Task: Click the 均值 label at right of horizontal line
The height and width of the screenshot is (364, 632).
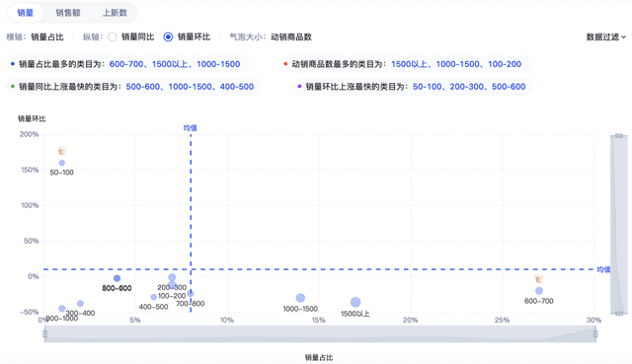Action: pos(603,269)
